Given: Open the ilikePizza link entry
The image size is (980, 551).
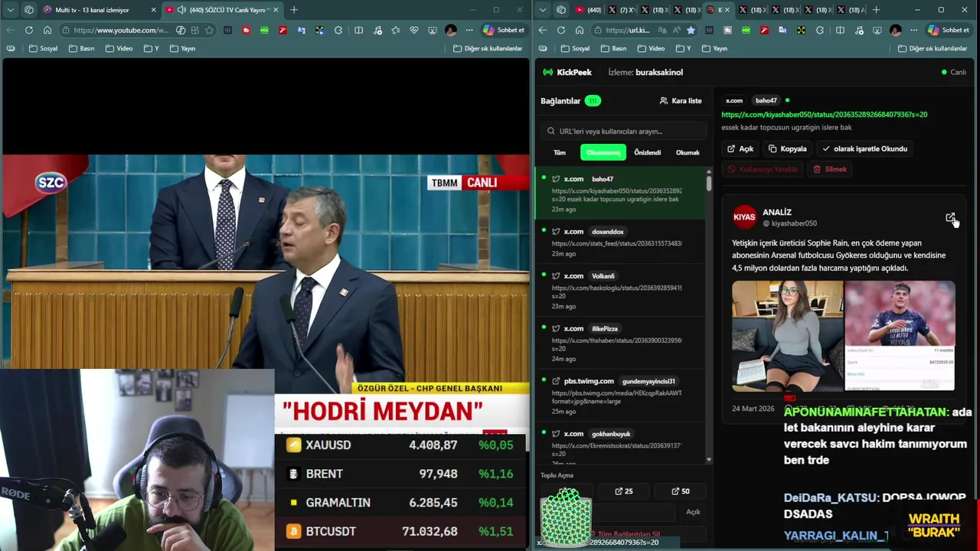Looking at the screenshot, I should coord(619,343).
